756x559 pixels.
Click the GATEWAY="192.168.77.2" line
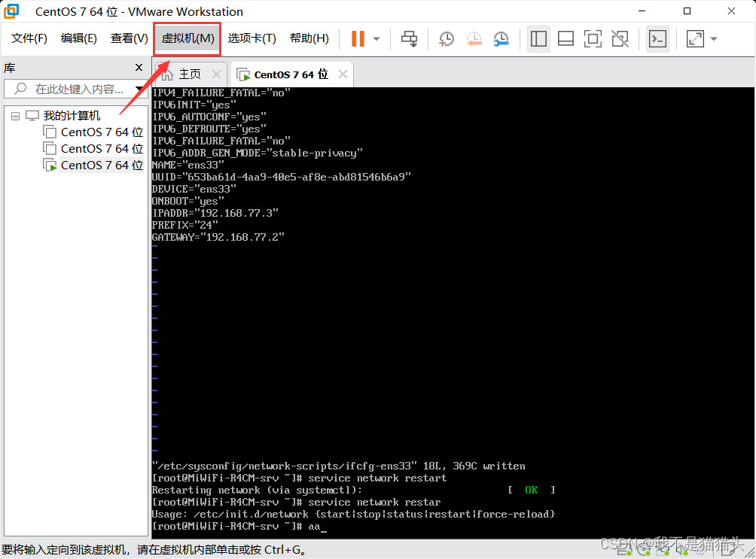(218, 237)
